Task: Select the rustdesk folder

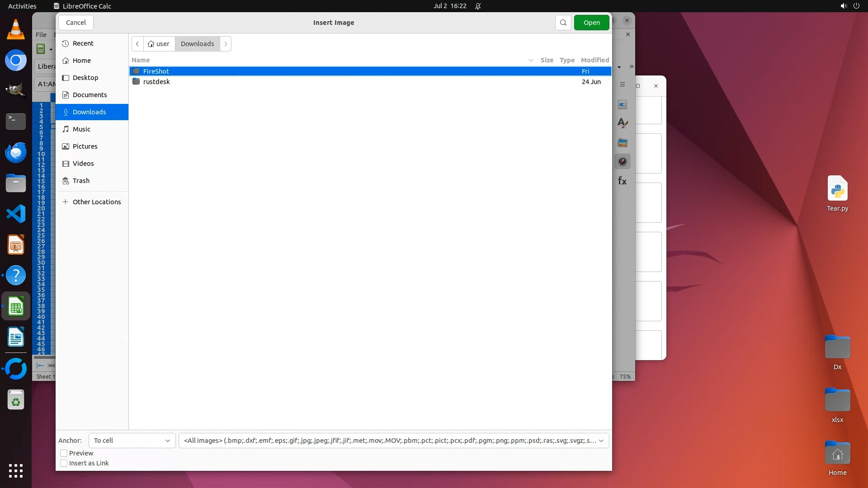Action: point(156,82)
